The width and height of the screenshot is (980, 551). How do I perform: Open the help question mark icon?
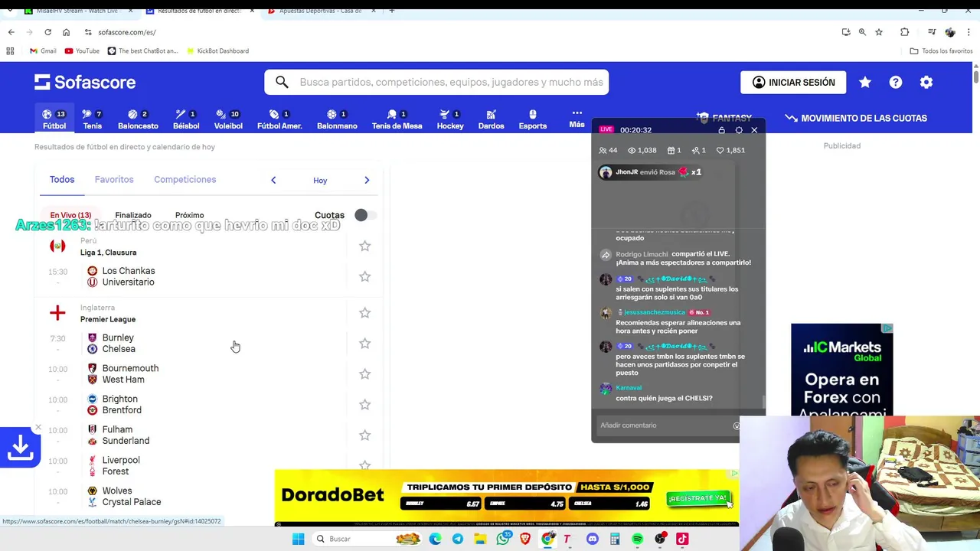pos(896,82)
